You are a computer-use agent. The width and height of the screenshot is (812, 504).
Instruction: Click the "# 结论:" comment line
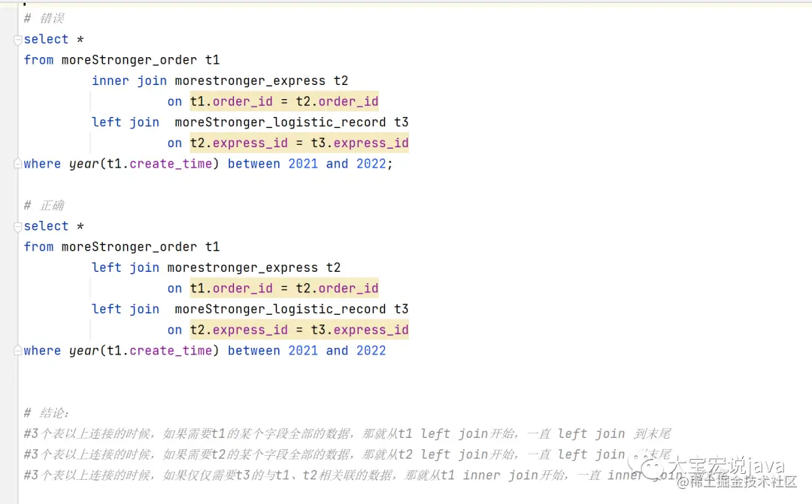[x=47, y=413]
